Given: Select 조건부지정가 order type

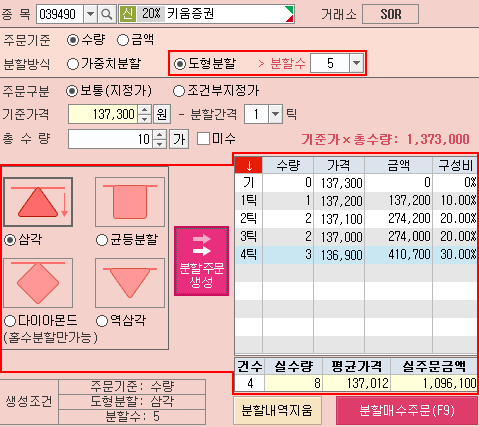Looking at the screenshot, I should point(216,91).
